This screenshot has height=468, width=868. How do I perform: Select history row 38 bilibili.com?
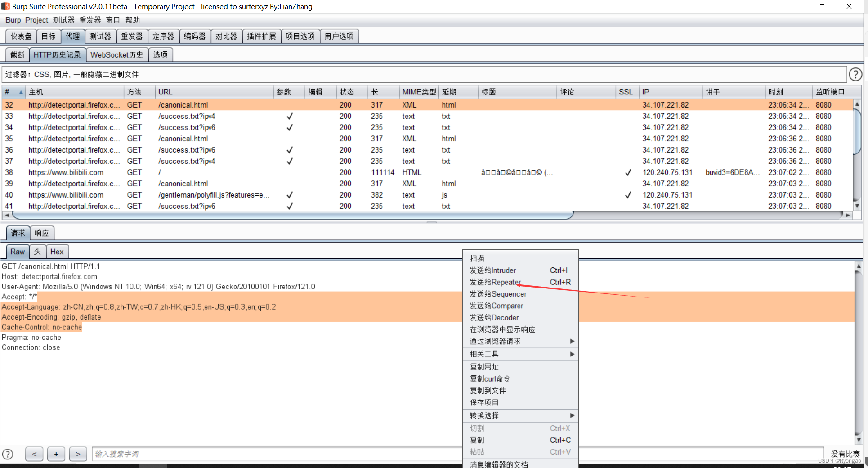[x=427, y=172]
